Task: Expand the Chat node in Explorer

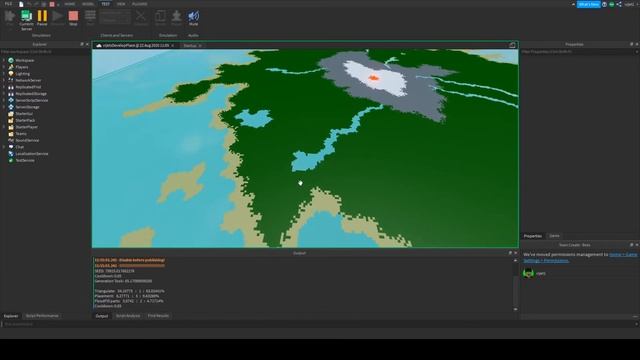Action: point(4,147)
